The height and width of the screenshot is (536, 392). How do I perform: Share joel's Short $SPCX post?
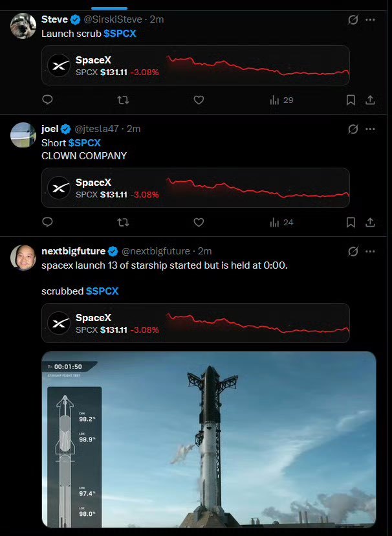[x=370, y=223]
